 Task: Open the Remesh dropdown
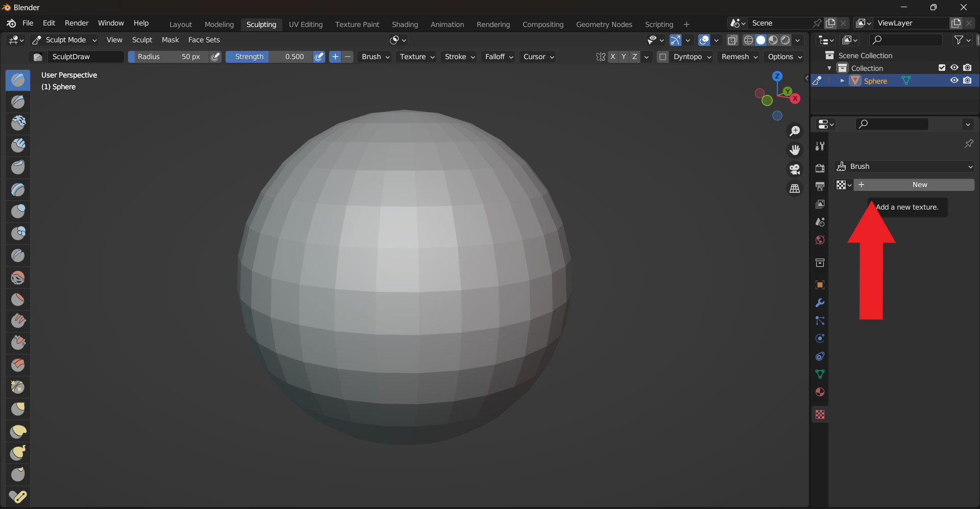(738, 57)
